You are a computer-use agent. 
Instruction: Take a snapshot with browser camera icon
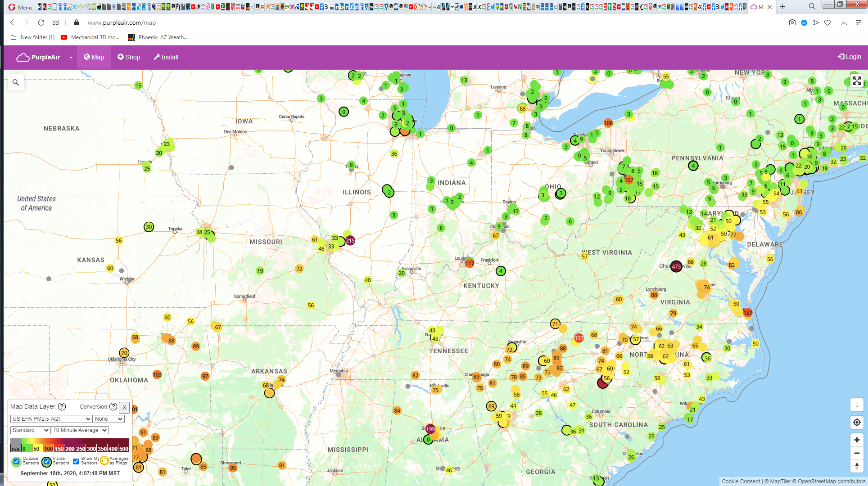click(792, 22)
